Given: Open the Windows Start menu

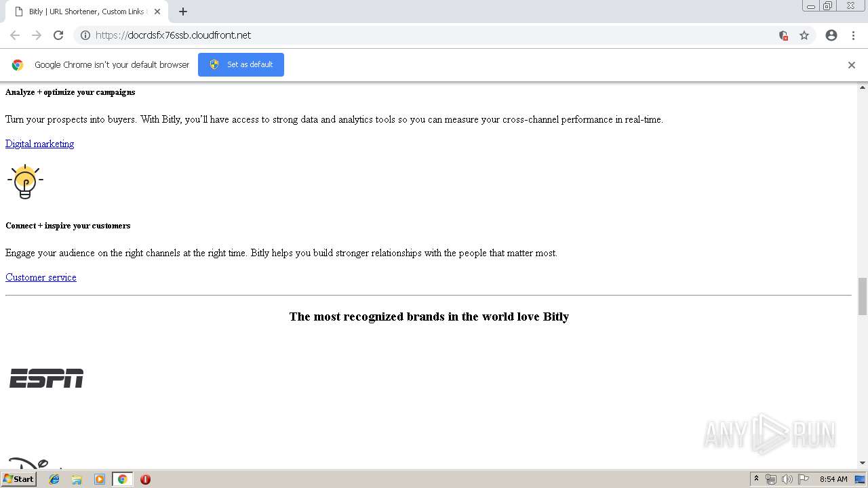Looking at the screenshot, I should (19, 479).
